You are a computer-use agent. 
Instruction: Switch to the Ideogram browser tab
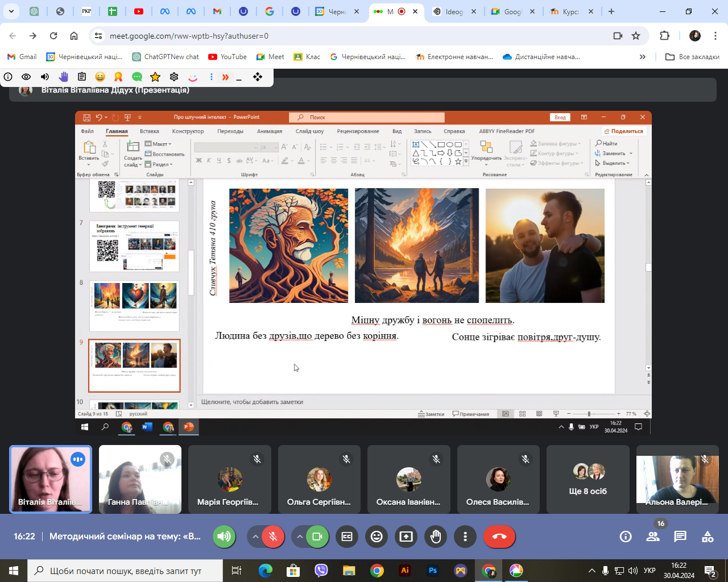pos(453,11)
